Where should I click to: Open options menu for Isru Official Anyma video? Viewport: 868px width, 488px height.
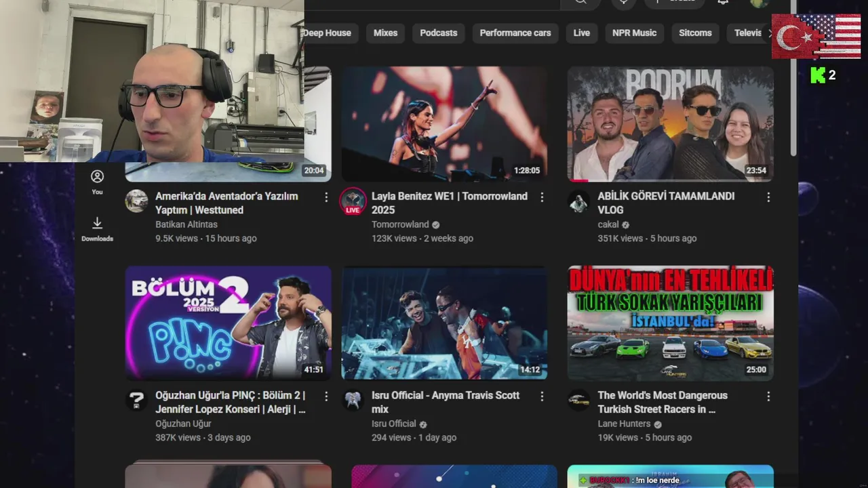tap(542, 396)
